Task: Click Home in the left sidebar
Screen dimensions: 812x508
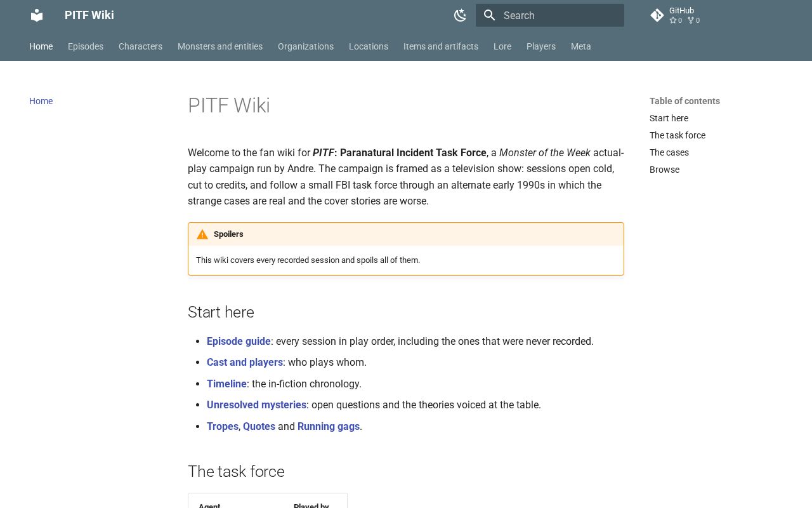Action: coord(41,101)
